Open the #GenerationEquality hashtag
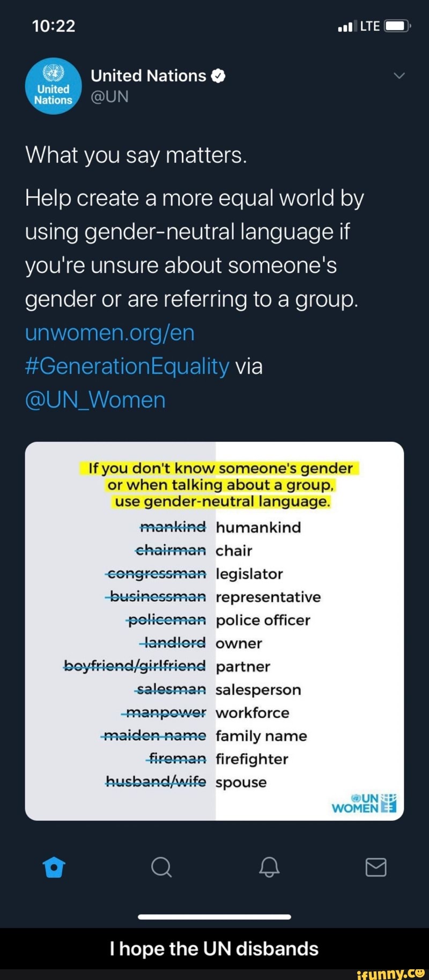Image resolution: width=429 pixels, height=980 pixels. pyautogui.click(x=126, y=366)
